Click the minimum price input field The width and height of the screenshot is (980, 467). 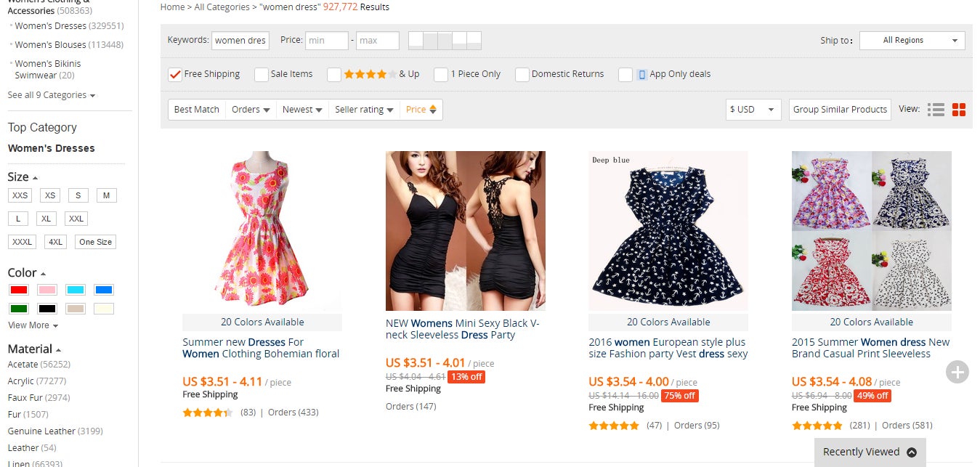pos(327,41)
